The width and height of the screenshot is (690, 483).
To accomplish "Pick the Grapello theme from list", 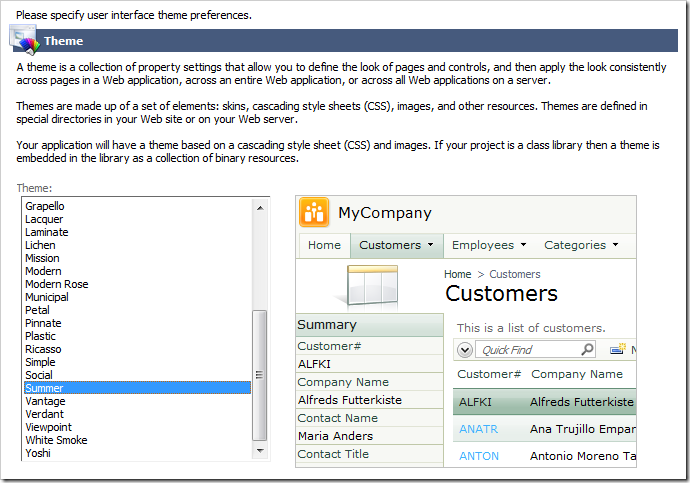I will coord(45,206).
